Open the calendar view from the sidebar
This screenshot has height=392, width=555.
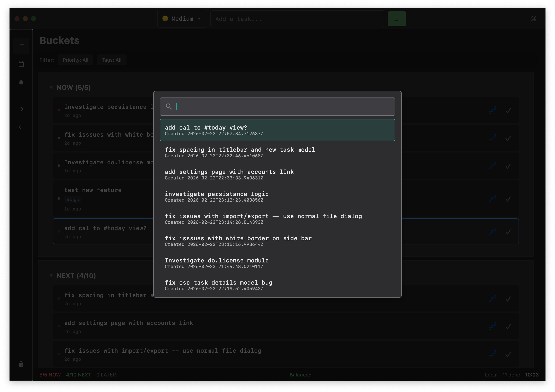pos(21,64)
